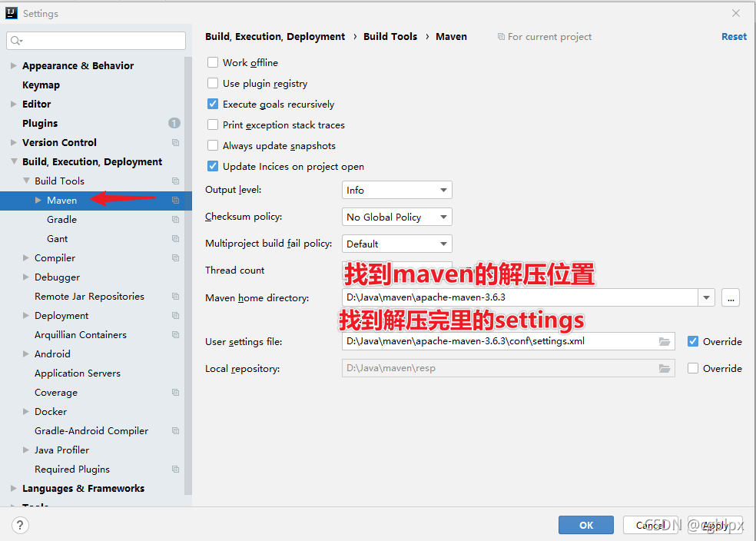The width and height of the screenshot is (756, 541).
Task: Open Multiproject build fail policy dropdown
Action: click(396, 244)
